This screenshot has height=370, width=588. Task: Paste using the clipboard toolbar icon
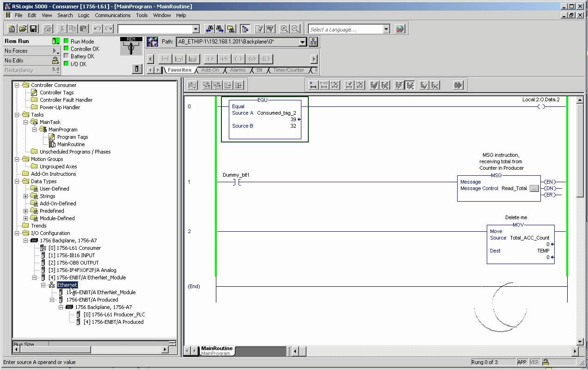pyautogui.click(x=84, y=29)
